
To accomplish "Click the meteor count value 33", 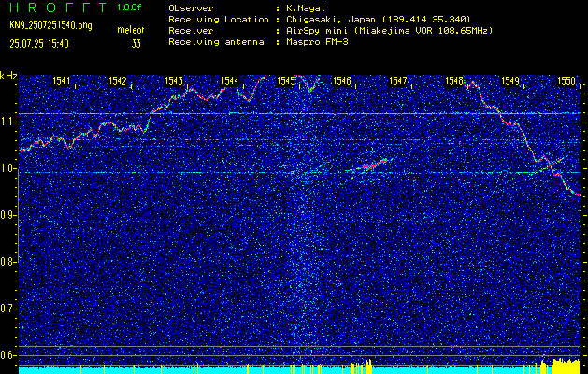I will coord(136,44).
